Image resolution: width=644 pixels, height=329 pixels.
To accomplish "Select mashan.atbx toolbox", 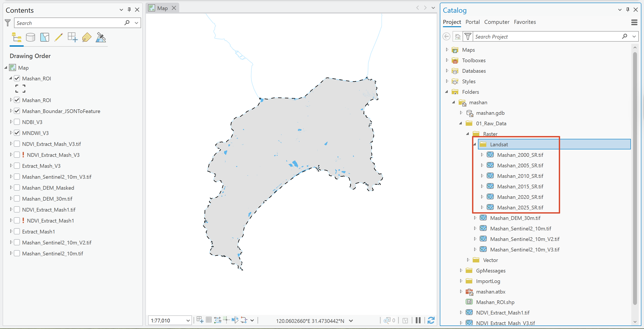I will tap(490, 292).
